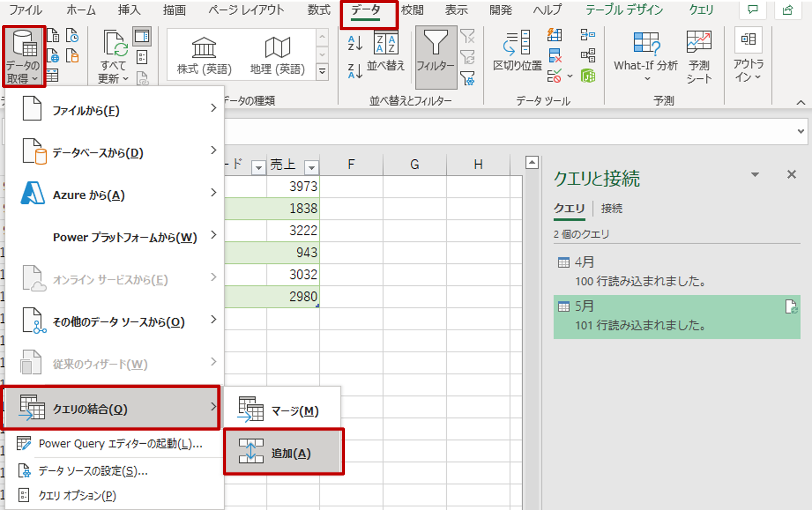
Task: Expand Azure から(A) submenu
Action: (x=114, y=194)
